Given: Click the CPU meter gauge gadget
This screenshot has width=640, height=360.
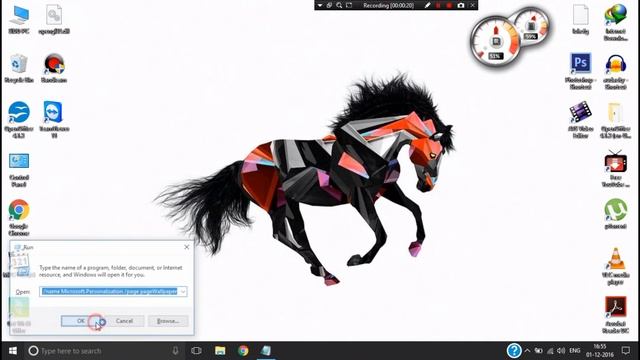Looking at the screenshot, I should point(496,41).
